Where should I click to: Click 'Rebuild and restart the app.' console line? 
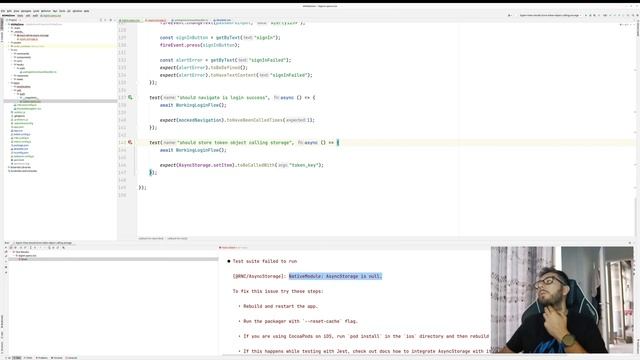click(280, 306)
